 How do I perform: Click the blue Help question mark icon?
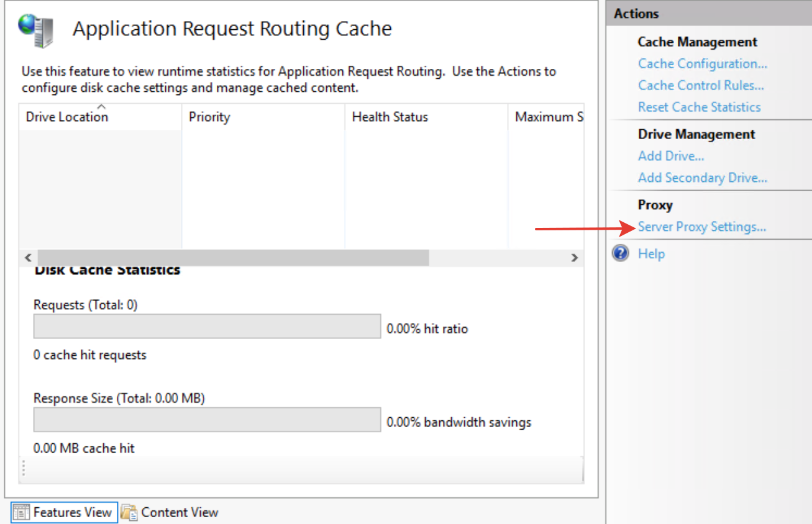(621, 253)
